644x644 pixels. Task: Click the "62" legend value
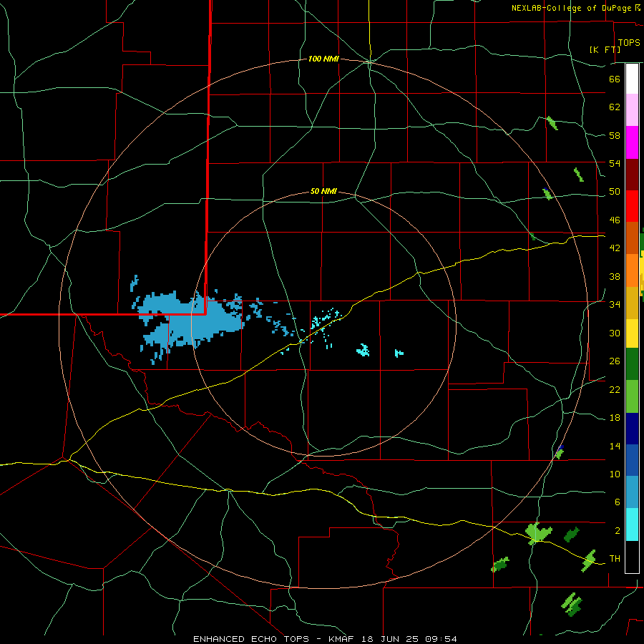pos(615,107)
